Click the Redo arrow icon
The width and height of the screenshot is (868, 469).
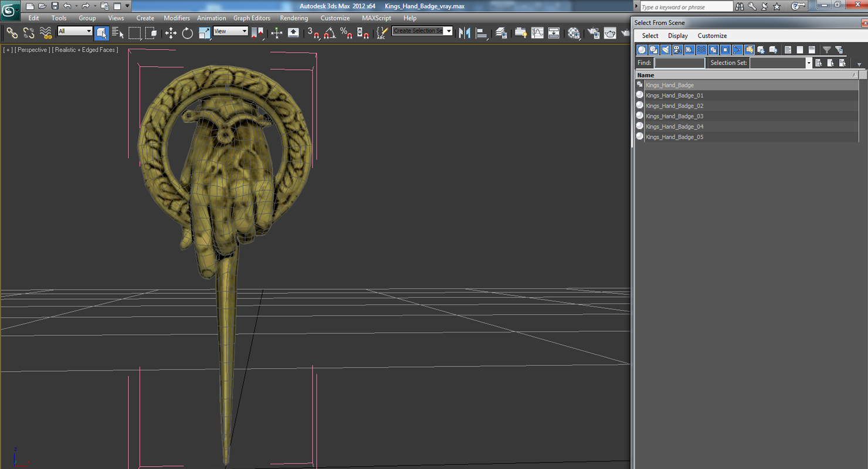[86, 6]
